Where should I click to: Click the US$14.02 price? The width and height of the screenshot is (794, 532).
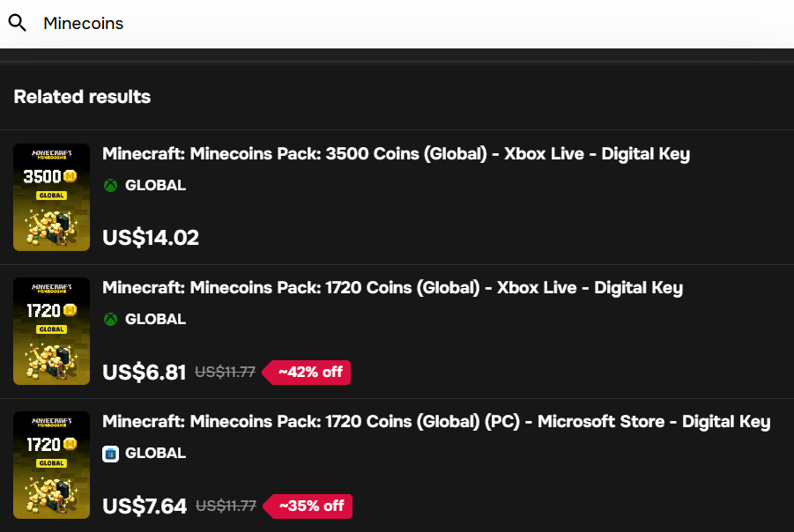pyautogui.click(x=151, y=238)
